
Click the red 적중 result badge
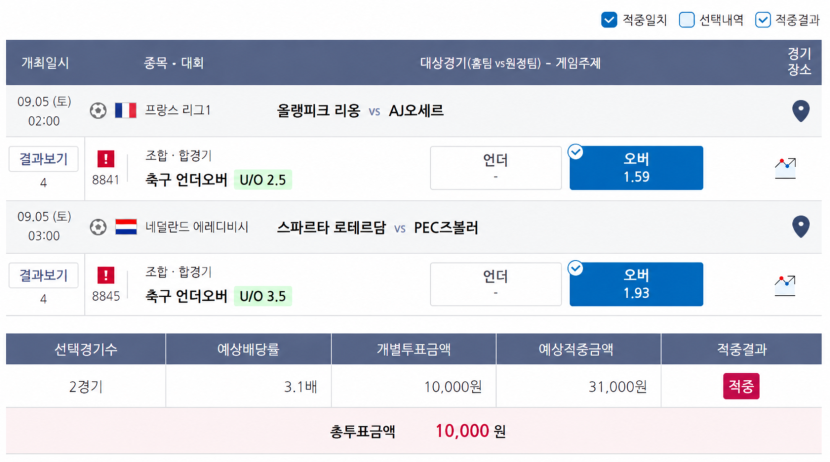[741, 386]
